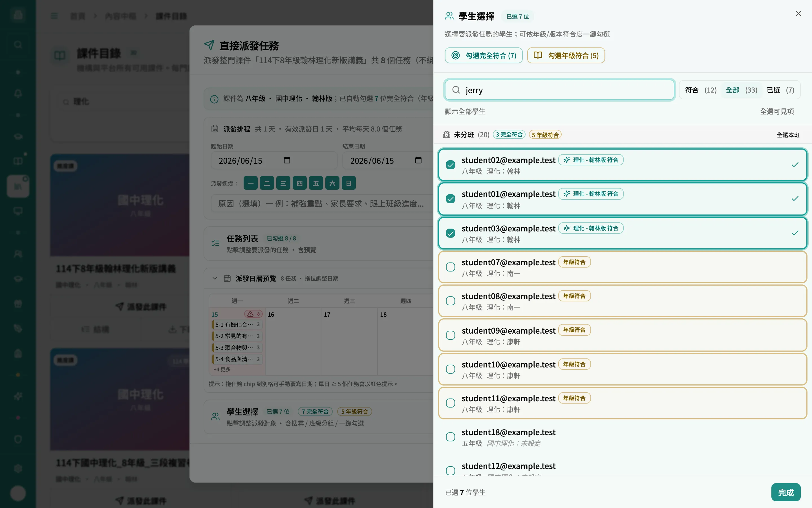
Task: Uncheck student01@example.test checkbox
Action: [450, 199]
